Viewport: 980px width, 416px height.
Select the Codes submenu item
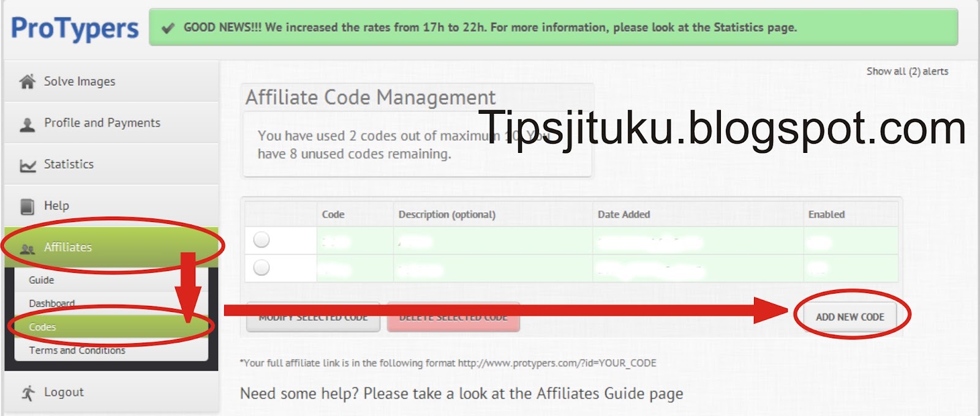coord(111,327)
